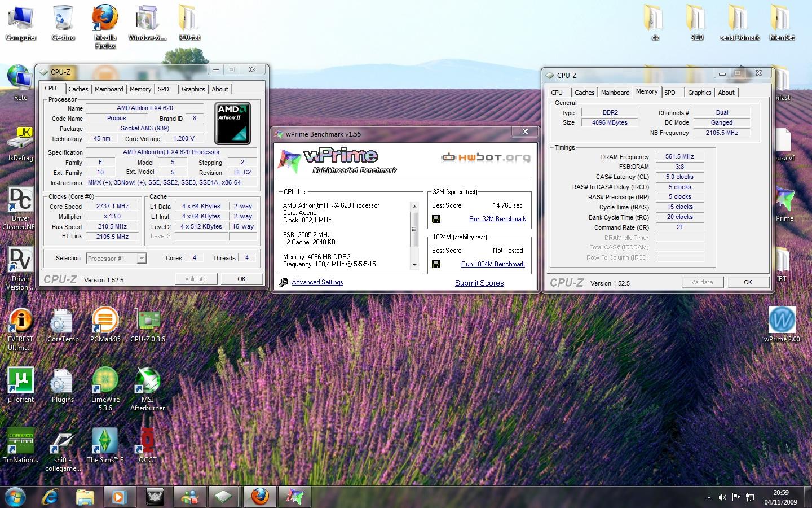The image size is (812, 508).
Task: Open the CoreTemp desktop icon
Action: pos(63,325)
